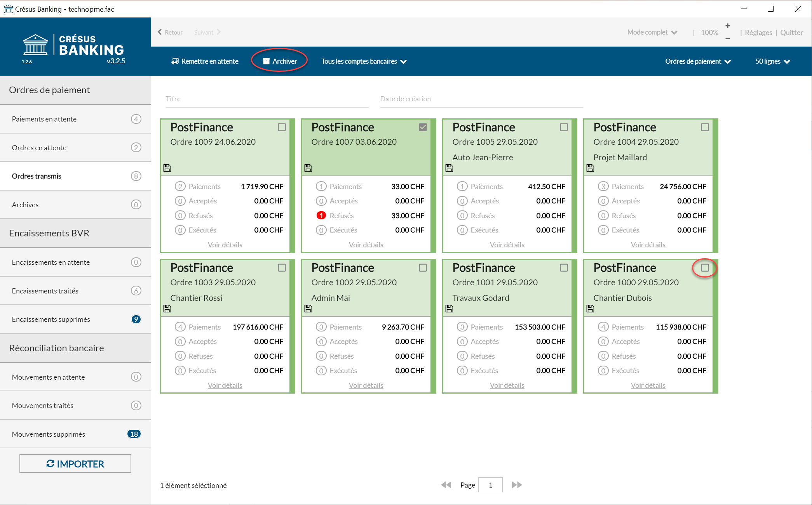Click the save disk icon on Ordre 1002

point(308,309)
